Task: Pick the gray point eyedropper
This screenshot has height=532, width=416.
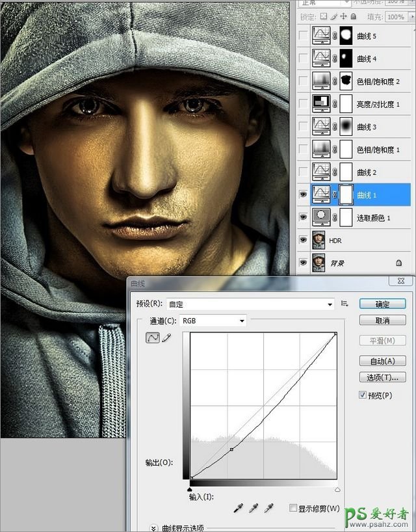Action: pyautogui.click(x=253, y=507)
